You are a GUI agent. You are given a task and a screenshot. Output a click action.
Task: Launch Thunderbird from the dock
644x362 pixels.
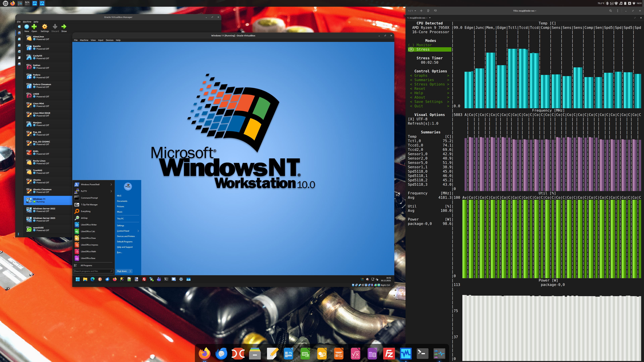point(221,353)
